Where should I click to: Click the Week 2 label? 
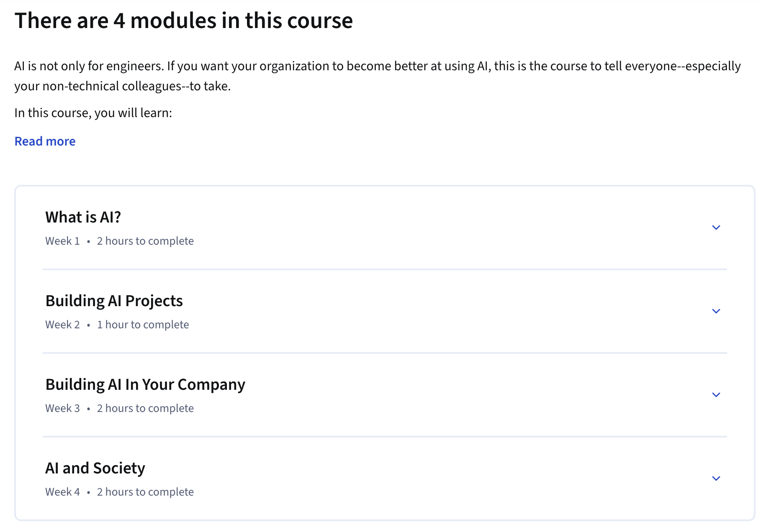coord(62,324)
